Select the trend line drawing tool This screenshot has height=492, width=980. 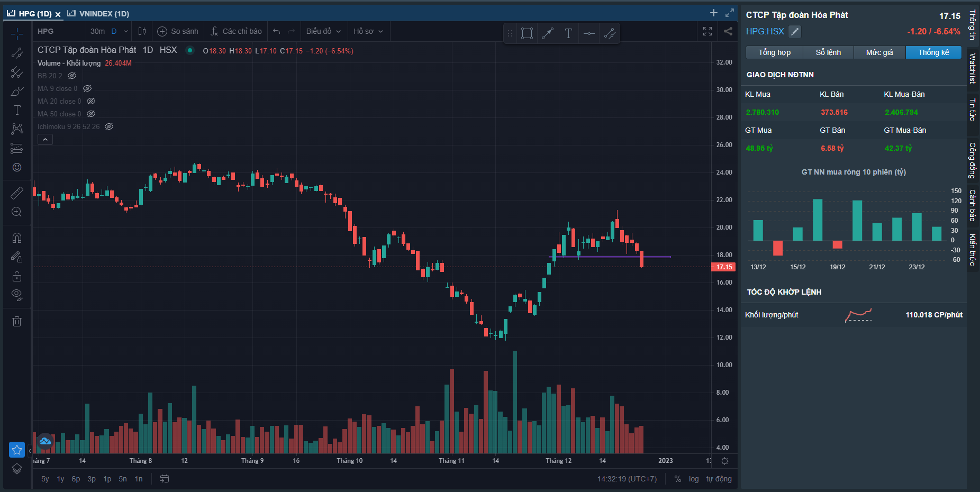click(17, 53)
